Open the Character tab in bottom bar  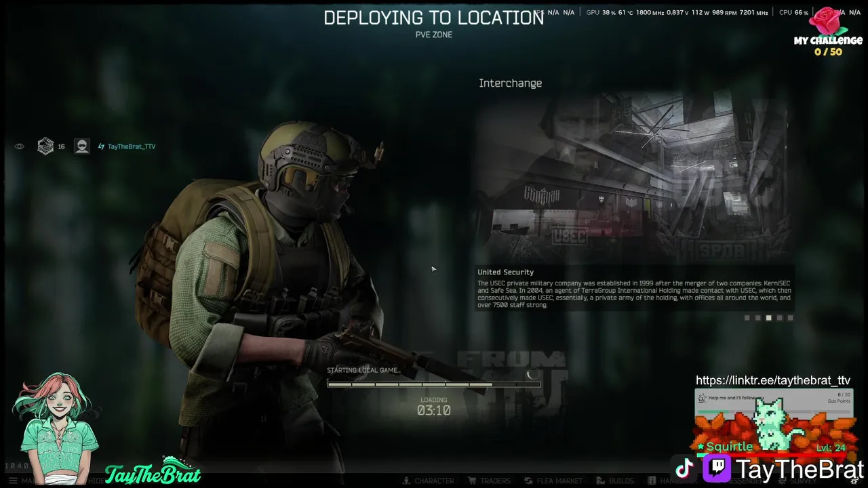(428, 481)
